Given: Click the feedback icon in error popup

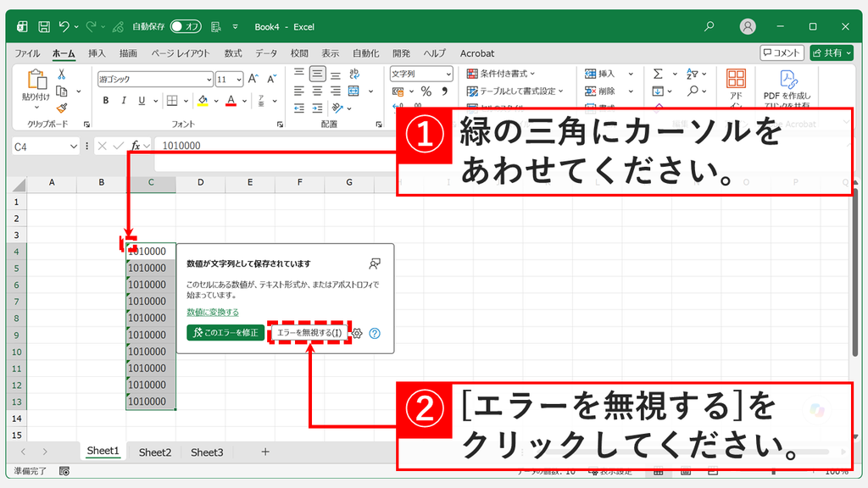Looking at the screenshot, I should coord(375,264).
